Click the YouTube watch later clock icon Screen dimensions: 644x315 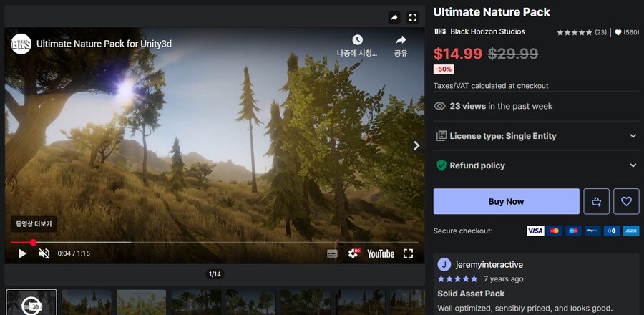(357, 40)
